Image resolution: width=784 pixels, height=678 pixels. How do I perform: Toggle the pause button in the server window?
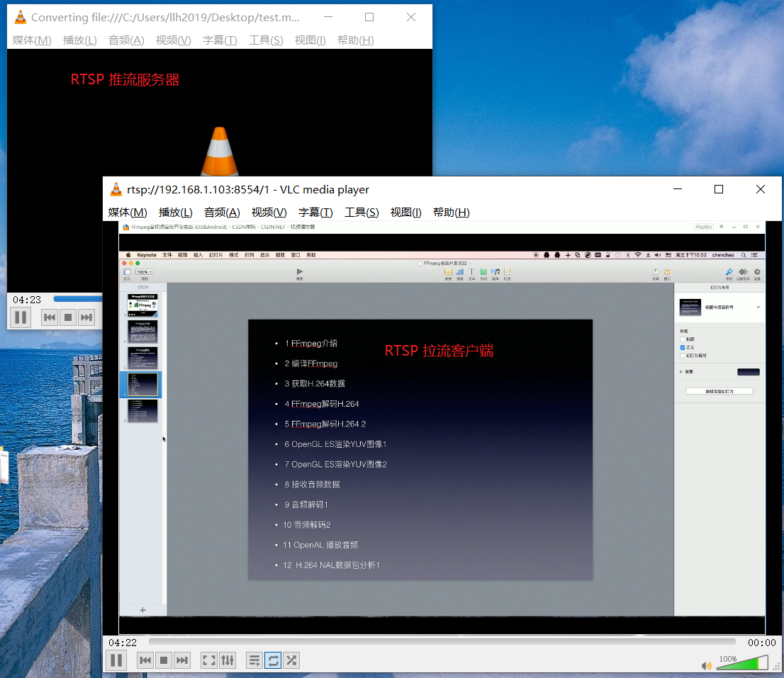(x=21, y=317)
